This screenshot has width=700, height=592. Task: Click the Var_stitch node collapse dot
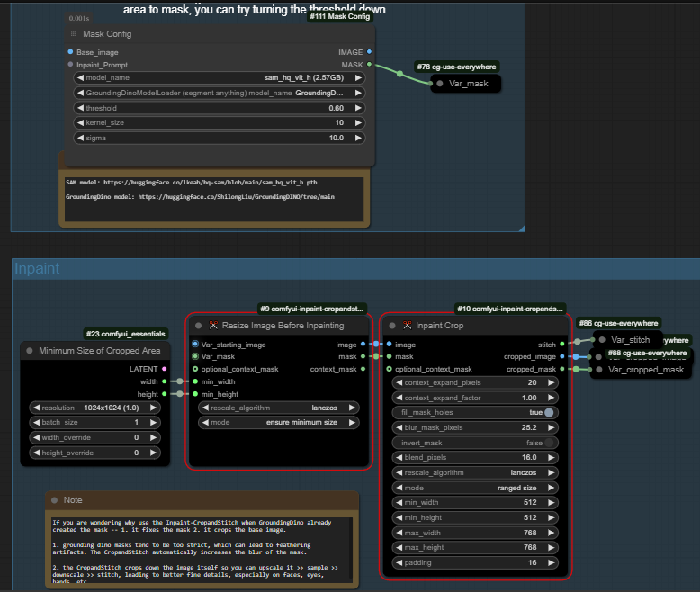[602, 340]
